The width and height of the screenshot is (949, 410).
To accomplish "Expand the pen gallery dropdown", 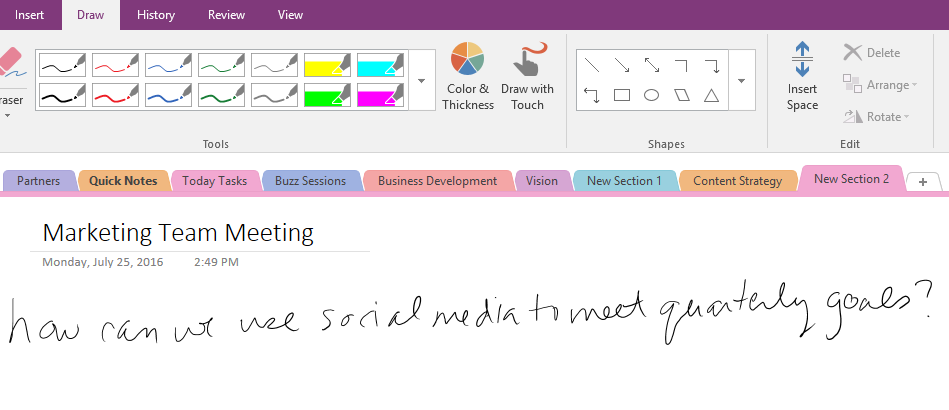I will [420, 80].
